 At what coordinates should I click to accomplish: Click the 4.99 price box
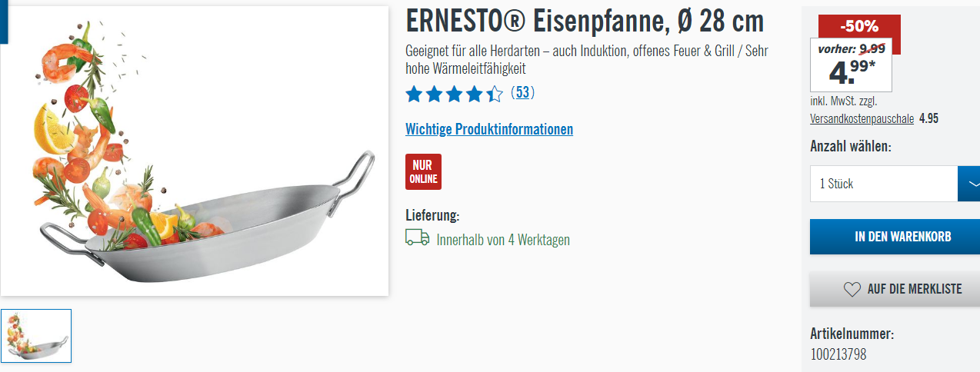click(852, 65)
